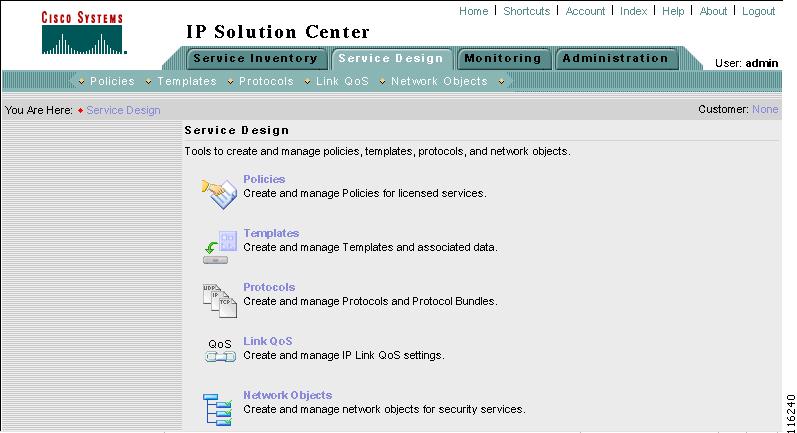
Task: Open the About link
Action: 713,11
